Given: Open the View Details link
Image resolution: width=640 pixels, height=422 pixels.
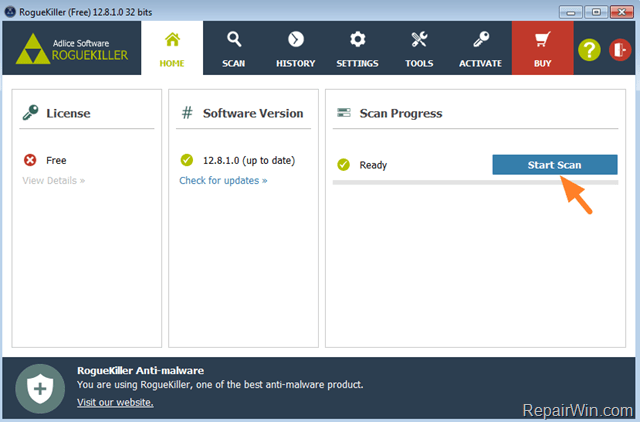Looking at the screenshot, I should click(x=53, y=180).
